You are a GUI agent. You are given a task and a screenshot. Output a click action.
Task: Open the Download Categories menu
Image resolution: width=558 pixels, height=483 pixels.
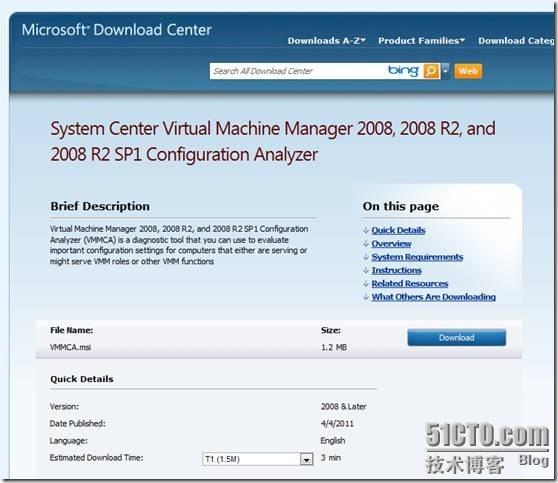[x=516, y=41]
